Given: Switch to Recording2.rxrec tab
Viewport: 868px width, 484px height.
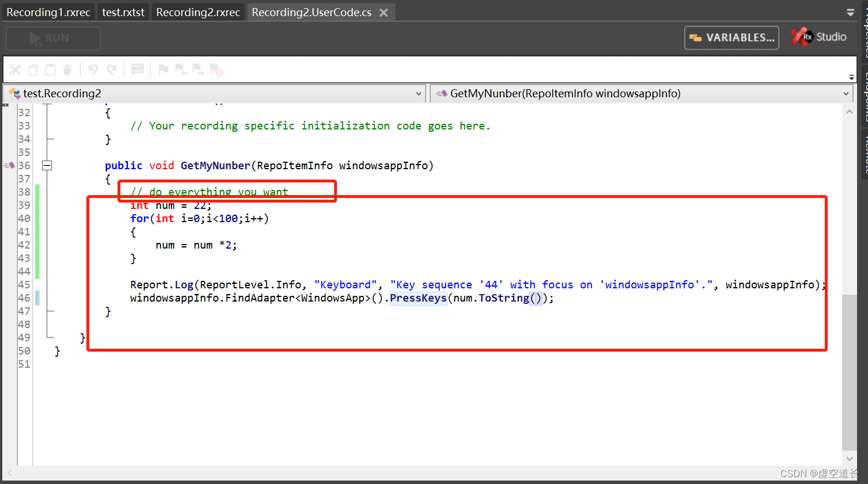Looking at the screenshot, I should click(x=198, y=12).
